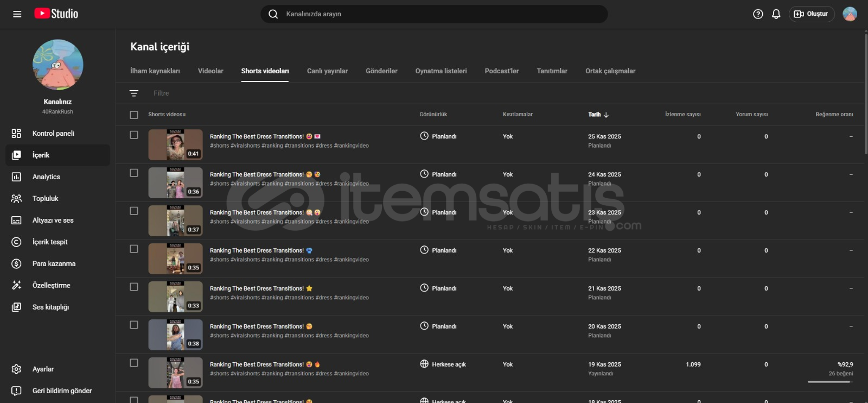Click the filter lines icon
The image size is (868, 403).
point(134,93)
